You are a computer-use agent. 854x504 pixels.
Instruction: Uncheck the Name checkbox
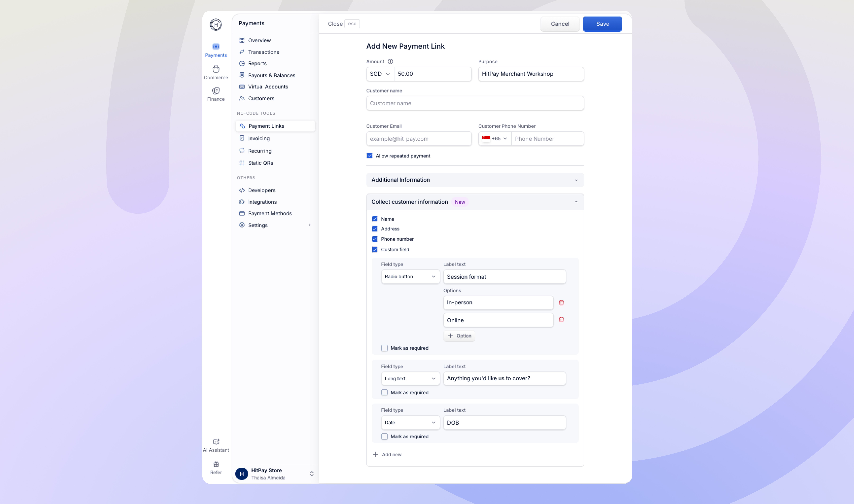pyautogui.click(x=375, y=219)
